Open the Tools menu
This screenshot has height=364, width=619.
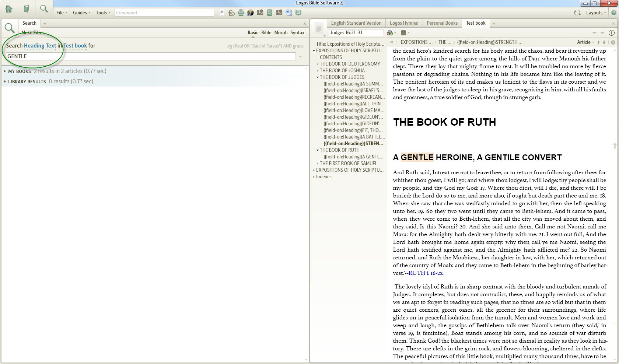(103, 13)
